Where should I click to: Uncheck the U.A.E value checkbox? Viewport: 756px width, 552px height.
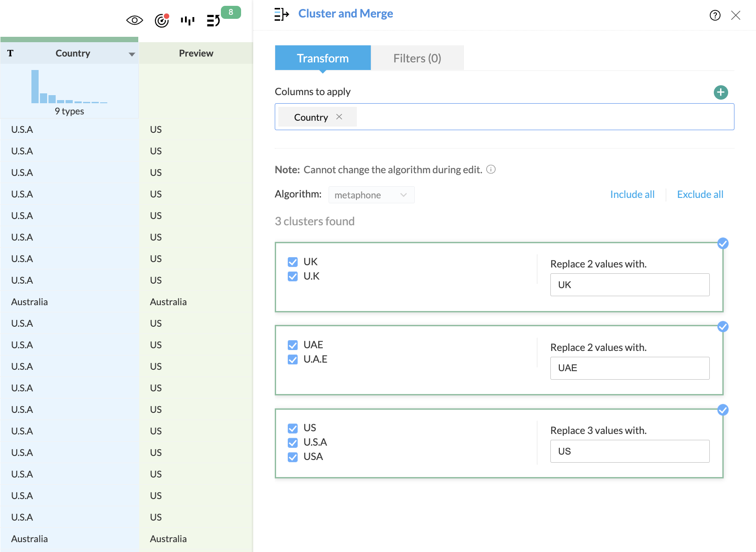[293, 359]
